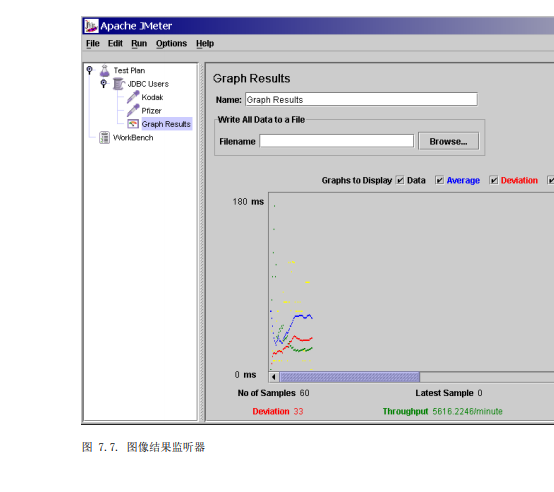554x492 pixels.
Task: Collapse the Test Plan tree node
Action: pos(90,70)
